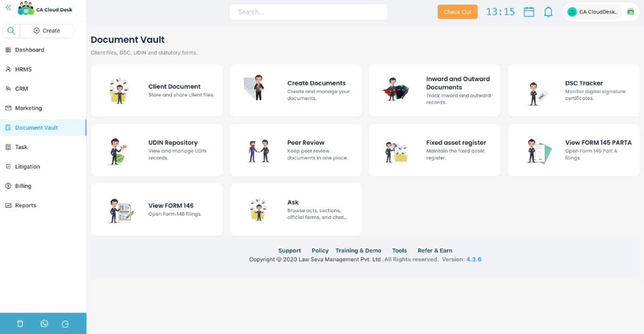This screenshot has height=334, width=644.
Task: Click the Create Documents illustration
Action: click(254, 87)
